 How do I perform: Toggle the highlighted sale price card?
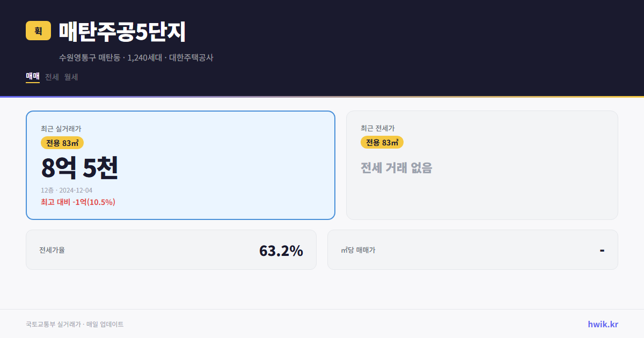[x=180, y=165]
